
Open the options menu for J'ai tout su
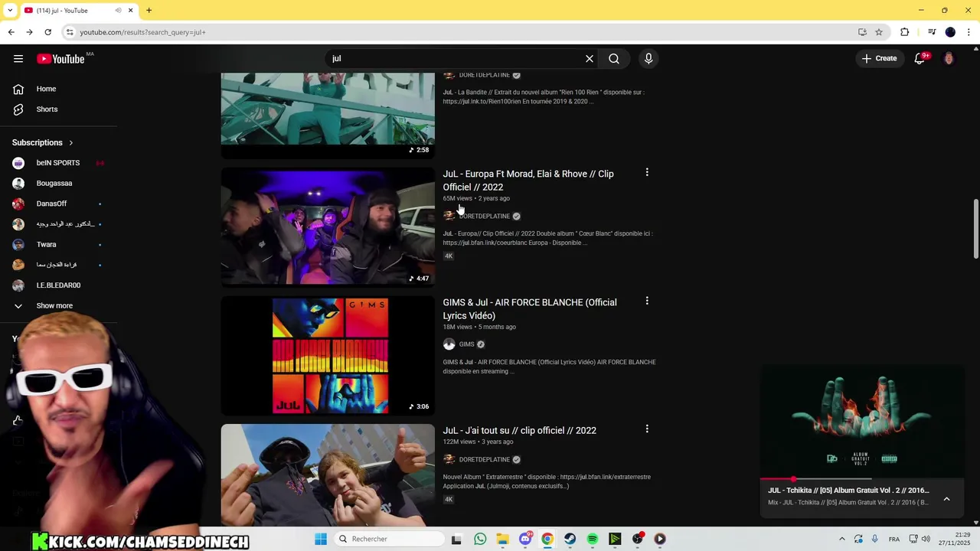tap(647, 429)
